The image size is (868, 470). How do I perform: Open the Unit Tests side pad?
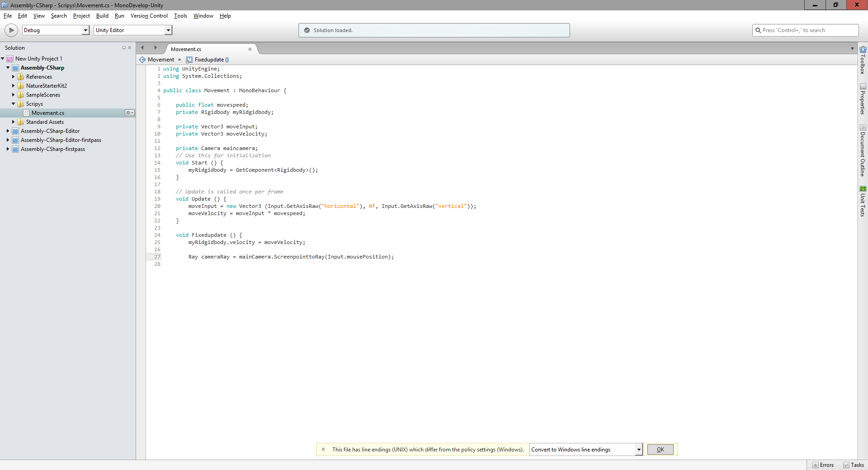863,202
